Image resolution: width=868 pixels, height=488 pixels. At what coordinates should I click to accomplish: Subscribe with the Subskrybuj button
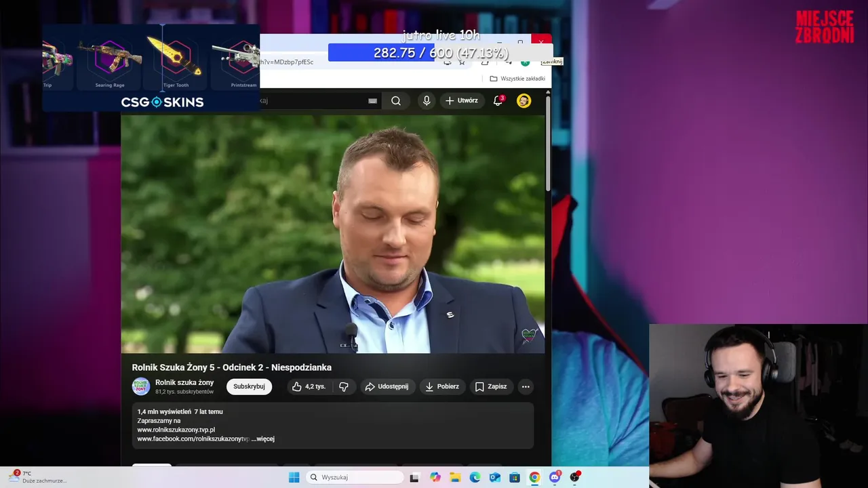(249, 386)
